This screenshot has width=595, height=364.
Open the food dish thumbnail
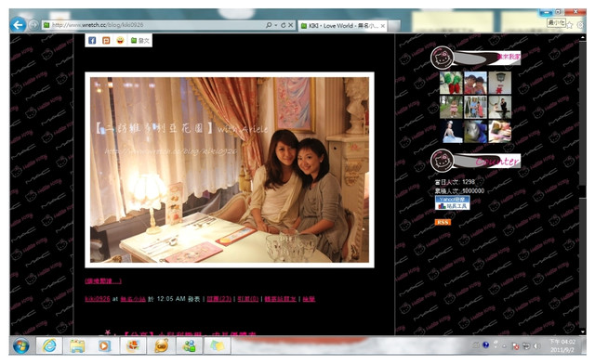(500, 131)
